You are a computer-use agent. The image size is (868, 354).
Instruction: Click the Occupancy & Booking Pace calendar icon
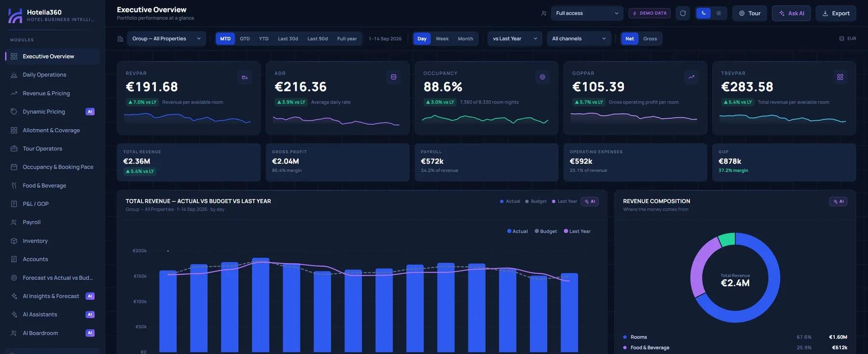(14, 167)
